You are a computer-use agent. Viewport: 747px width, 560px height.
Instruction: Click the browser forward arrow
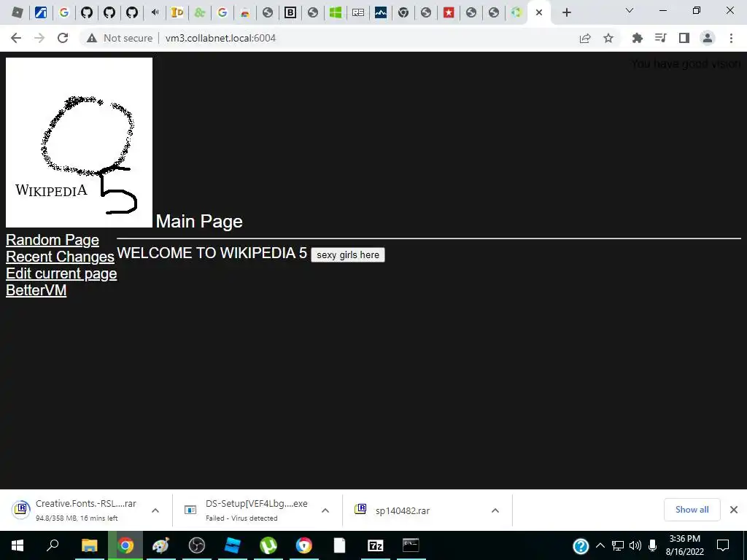pyautogui.click(x=39, y=38)
